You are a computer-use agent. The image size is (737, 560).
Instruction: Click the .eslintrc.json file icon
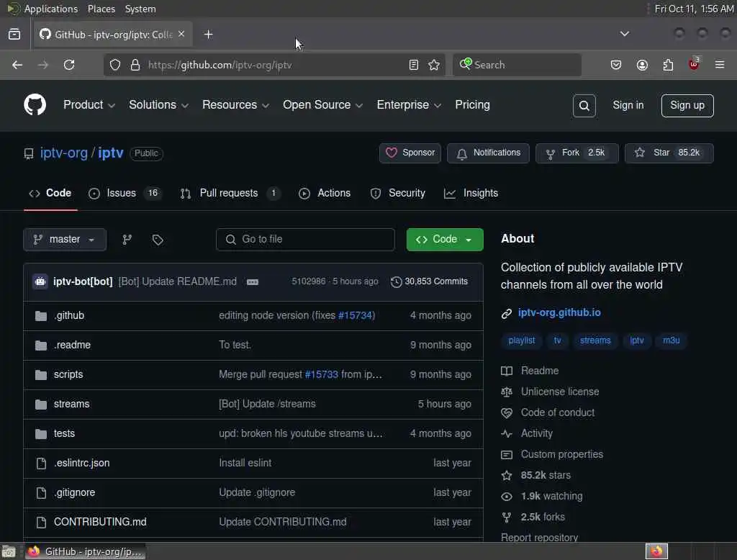pos(41,463)
